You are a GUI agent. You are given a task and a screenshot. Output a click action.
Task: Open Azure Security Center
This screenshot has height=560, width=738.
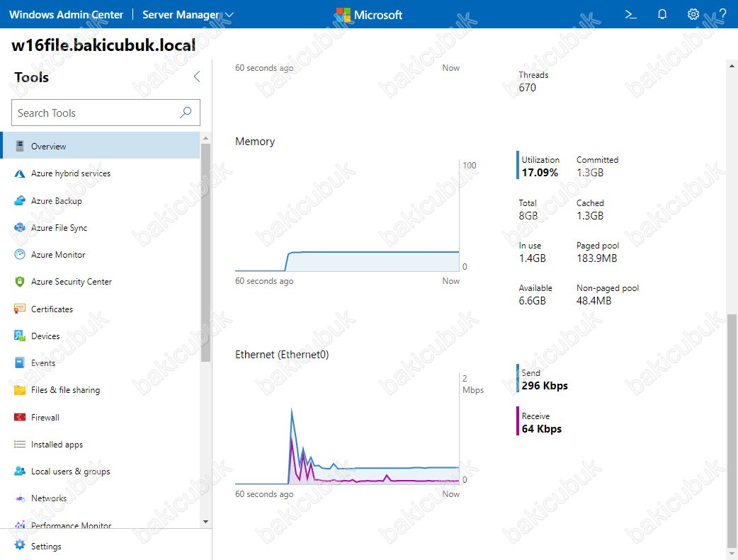click(101, 281)
